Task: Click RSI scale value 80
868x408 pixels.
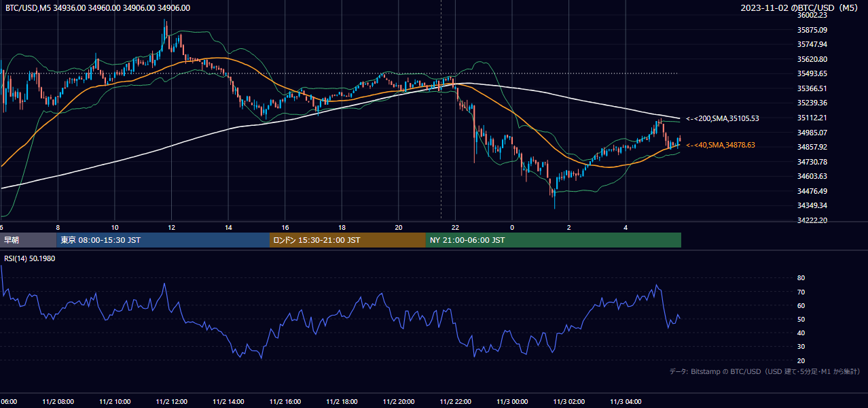Action: point(801,278)
